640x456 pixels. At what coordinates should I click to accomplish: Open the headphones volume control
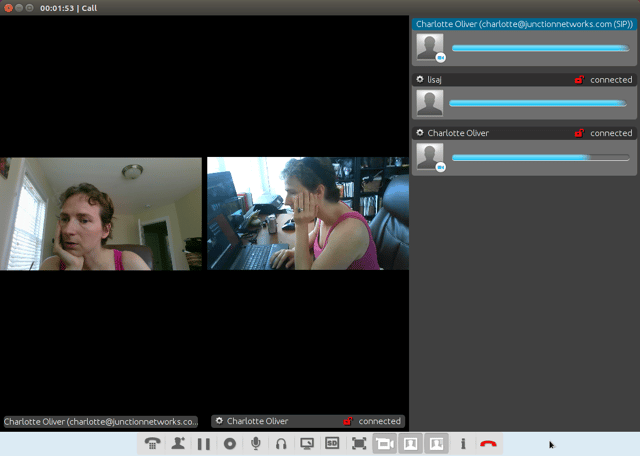(282, 443)
